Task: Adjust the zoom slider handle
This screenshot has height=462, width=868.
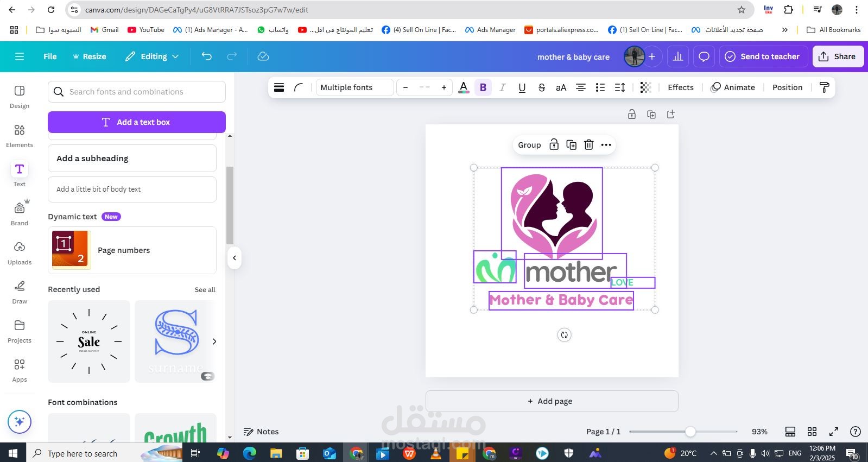Action: tap(690, 432)
